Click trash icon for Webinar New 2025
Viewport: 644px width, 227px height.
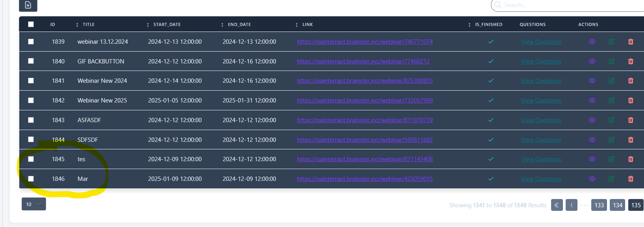(x=631, y=100)
